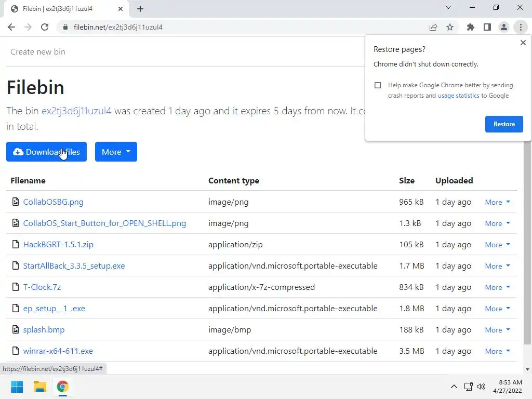Open CollabOSBG.png file link

click(x=54, y=202)
